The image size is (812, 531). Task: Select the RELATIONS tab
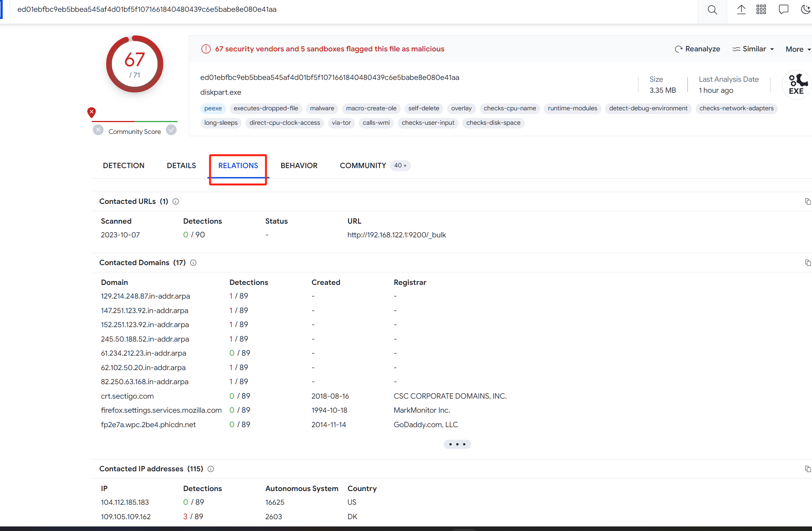[x=238, y=165]
